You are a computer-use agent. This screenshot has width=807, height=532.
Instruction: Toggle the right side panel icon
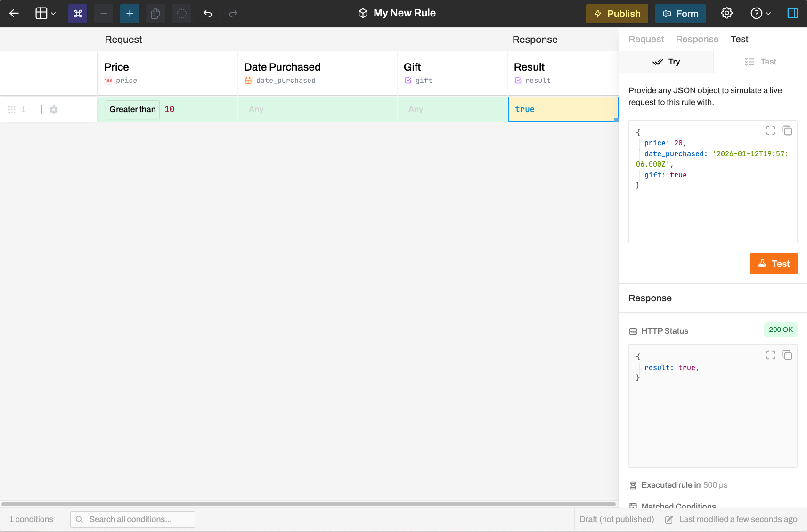click(x=792, y=13)
